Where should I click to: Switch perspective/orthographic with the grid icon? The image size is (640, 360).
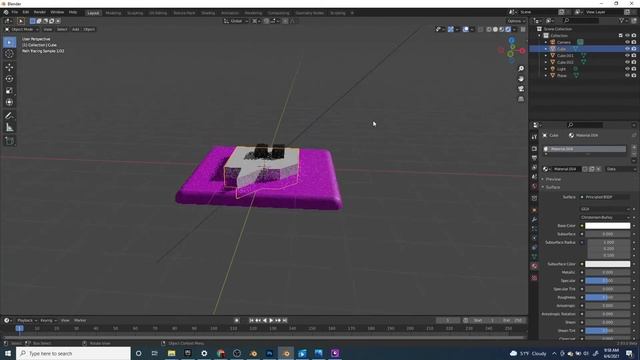click(521, 99)
